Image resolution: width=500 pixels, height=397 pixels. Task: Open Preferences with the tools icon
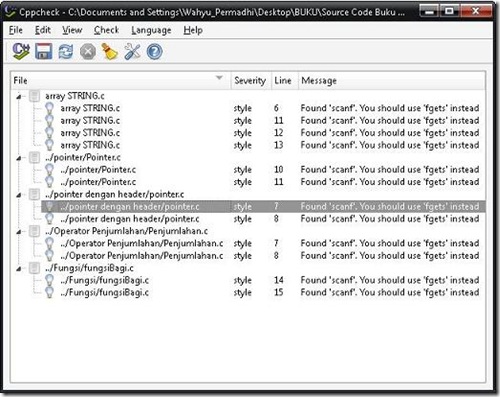132,52
